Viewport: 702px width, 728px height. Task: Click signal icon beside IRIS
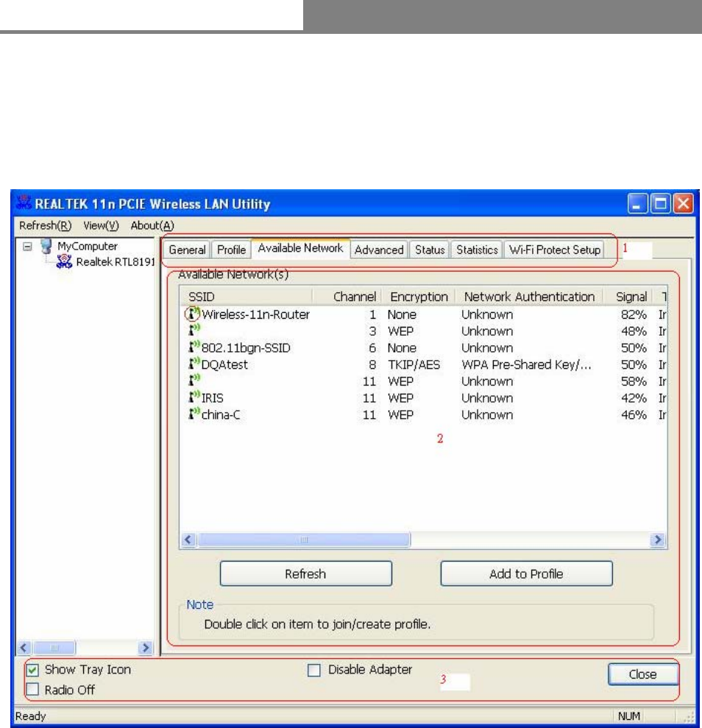point(194,397)
